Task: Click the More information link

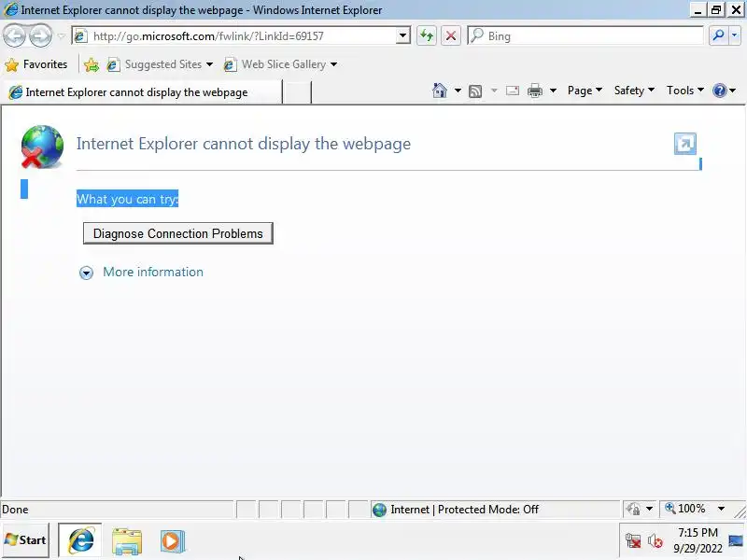Action: pyautogui.click(x=153, y=272)
